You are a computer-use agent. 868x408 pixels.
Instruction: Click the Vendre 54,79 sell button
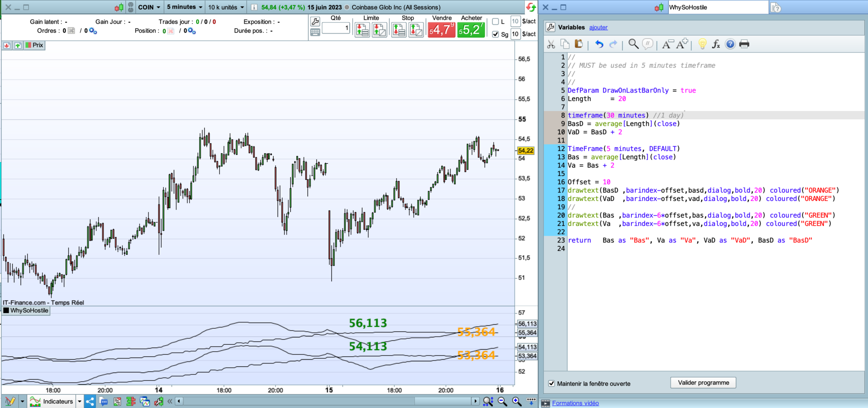[x=441, y=30]
